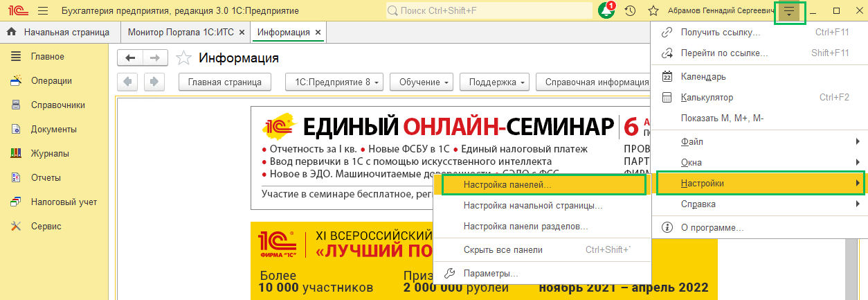Click browser back arrow in page toolbar
This screenshot has height=300, width=868.
click(128, 82)
